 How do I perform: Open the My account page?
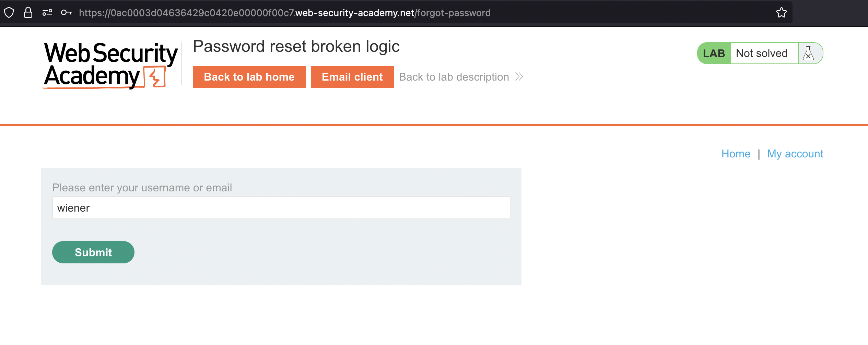pyautogui.click(x=795, y=154)
